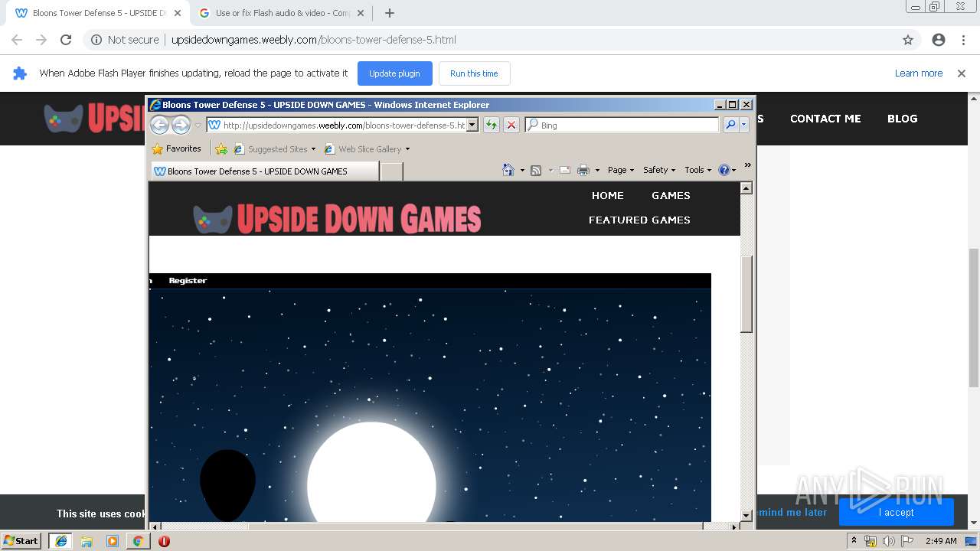The width and height of the screenshot is (980, 551).
Task: Click the IE Forward navigation button
Action: coord(181,125)
